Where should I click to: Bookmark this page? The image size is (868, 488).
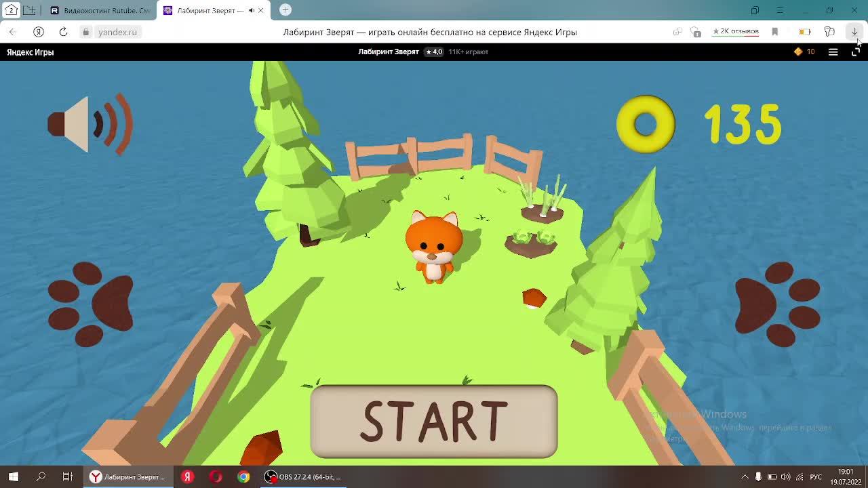click(x=775, y=32)
